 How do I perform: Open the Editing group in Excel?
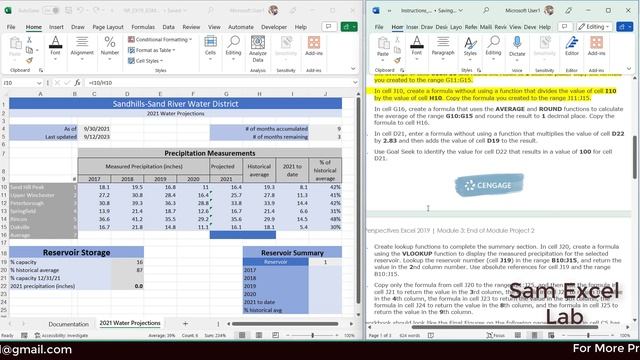233,48
